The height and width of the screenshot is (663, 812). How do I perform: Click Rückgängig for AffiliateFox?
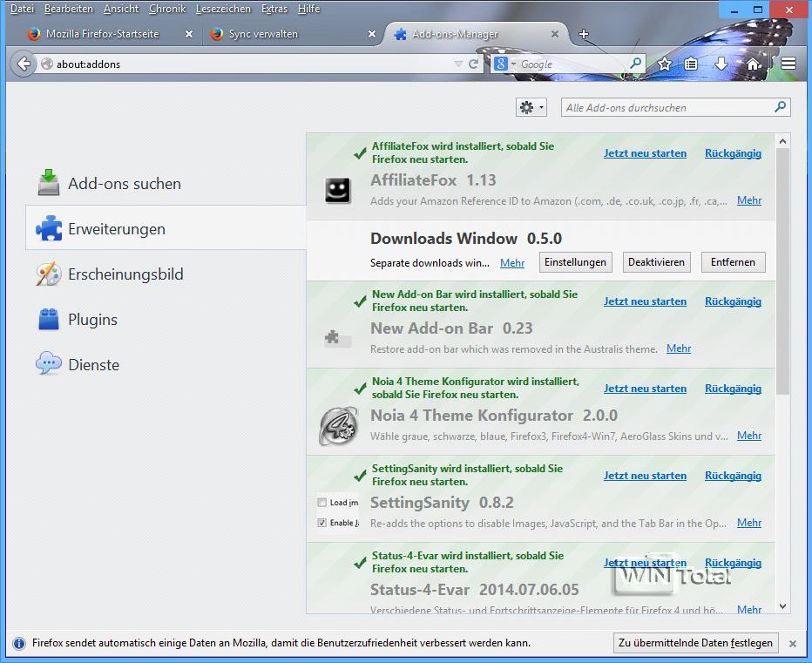point(734,153)
